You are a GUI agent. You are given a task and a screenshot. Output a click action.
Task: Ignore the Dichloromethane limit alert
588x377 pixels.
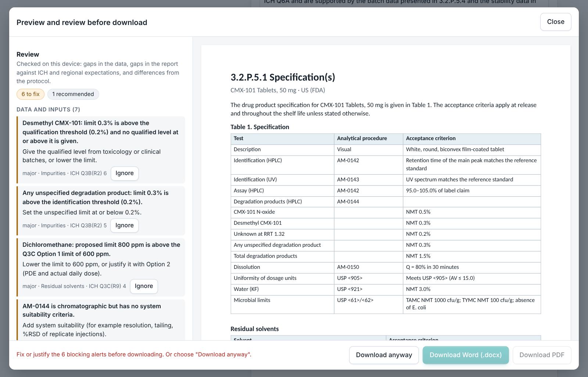point(144,286)
